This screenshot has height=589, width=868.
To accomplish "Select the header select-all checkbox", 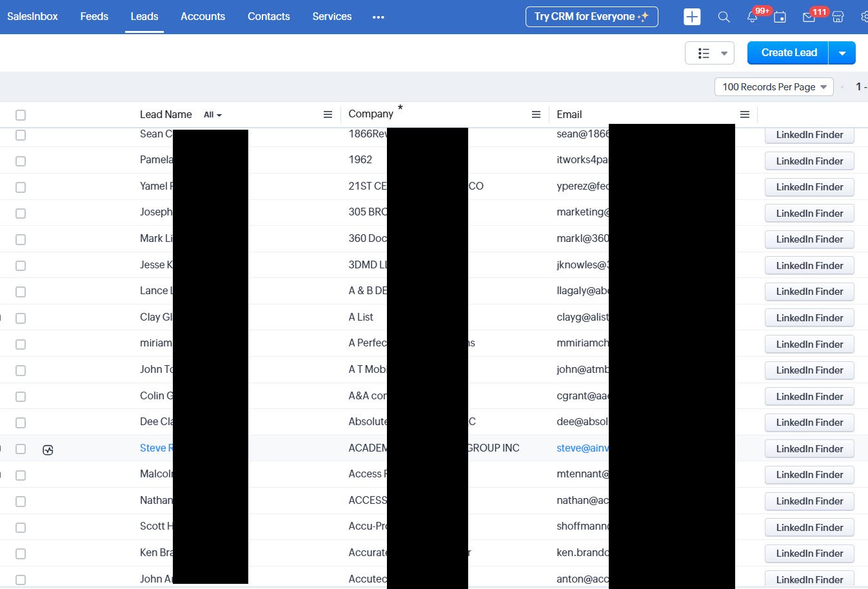I will pyautogui.click(x=21, y=115).
